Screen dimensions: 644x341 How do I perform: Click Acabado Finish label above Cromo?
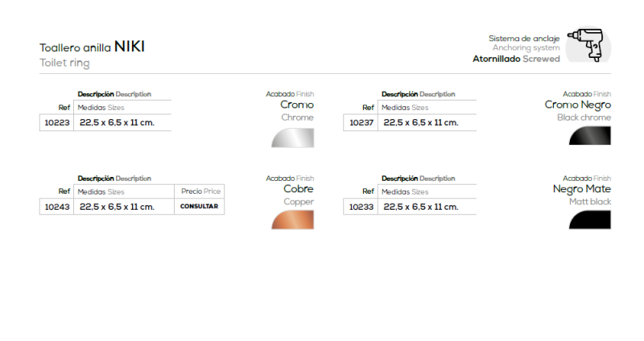(290, 94)
